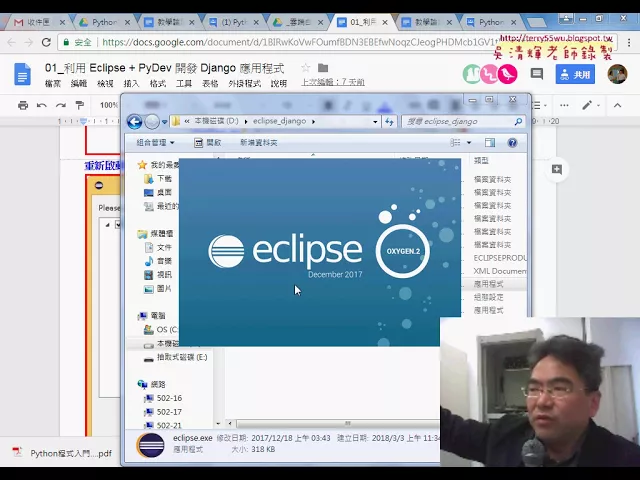Open 檔案 menu in Docs
Screen dimensions: 640x480
click(x=53, y=83)
